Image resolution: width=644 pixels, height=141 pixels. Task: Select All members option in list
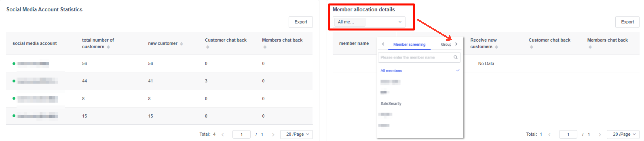[x=391, y=71]
